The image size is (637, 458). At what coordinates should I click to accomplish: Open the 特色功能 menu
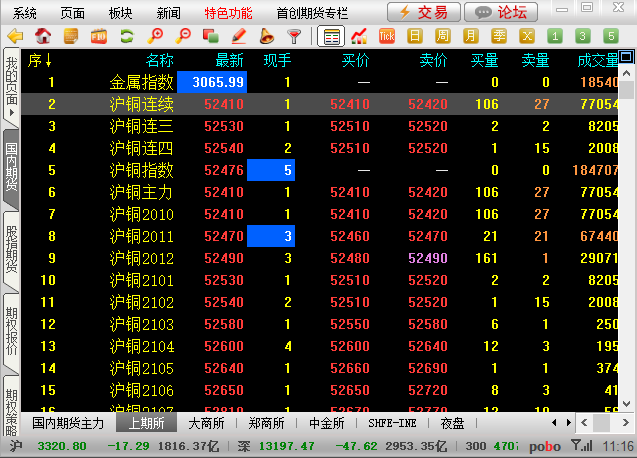228,13
